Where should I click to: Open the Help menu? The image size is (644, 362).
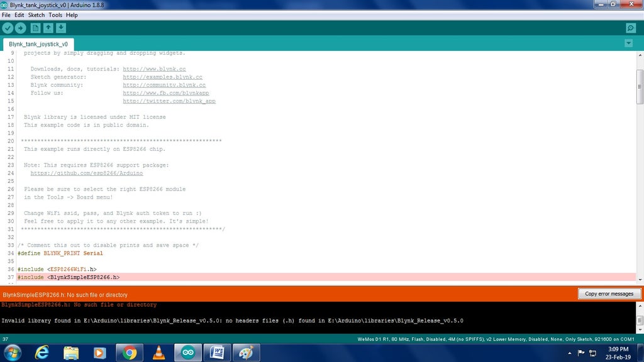pos(72,15)
